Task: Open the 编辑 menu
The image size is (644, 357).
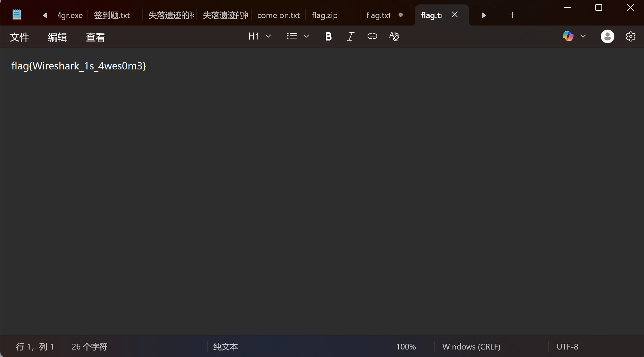Action: pos(58,37)
